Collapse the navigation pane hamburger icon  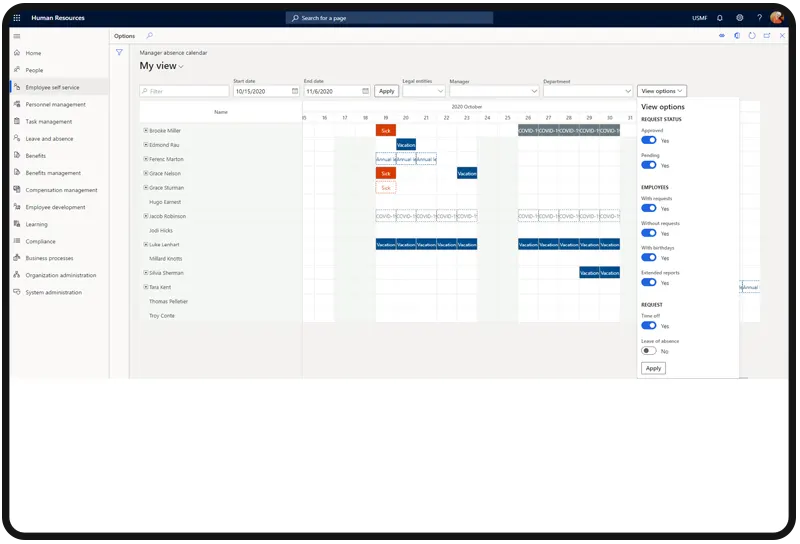pos(16,36)
